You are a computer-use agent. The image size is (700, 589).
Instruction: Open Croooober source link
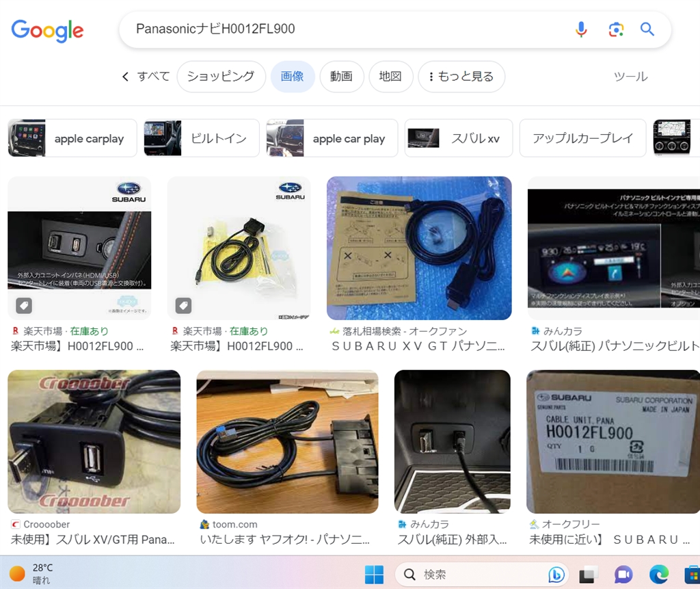pyautogui.click(x=40, y=524)
